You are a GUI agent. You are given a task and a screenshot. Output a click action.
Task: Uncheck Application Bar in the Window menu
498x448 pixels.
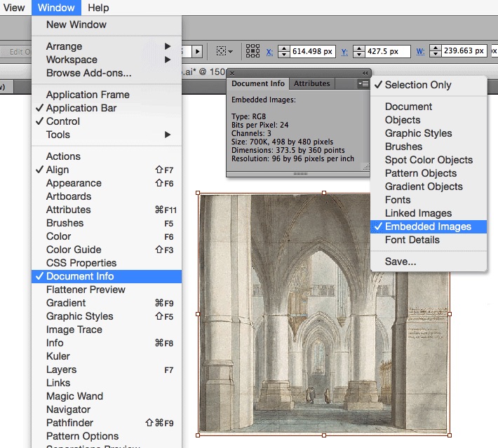coord(81,108)
